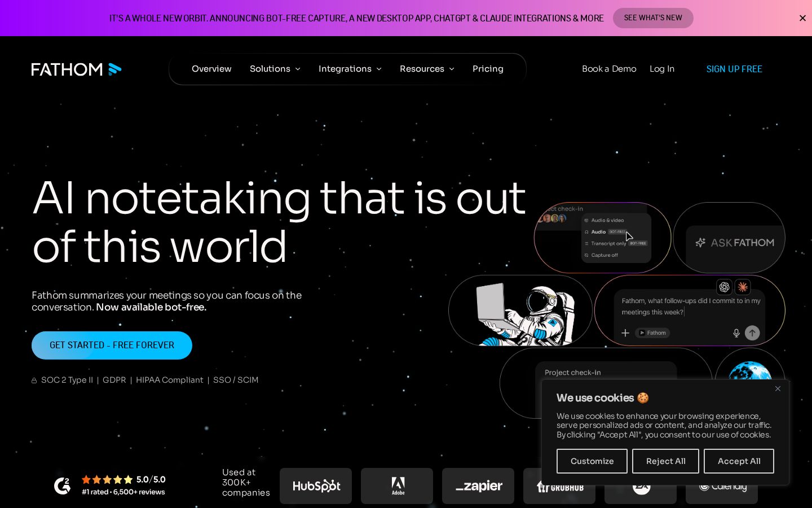
Task: Click the Claude starburst icon in the chat card
Action: (x=743, y=287)
